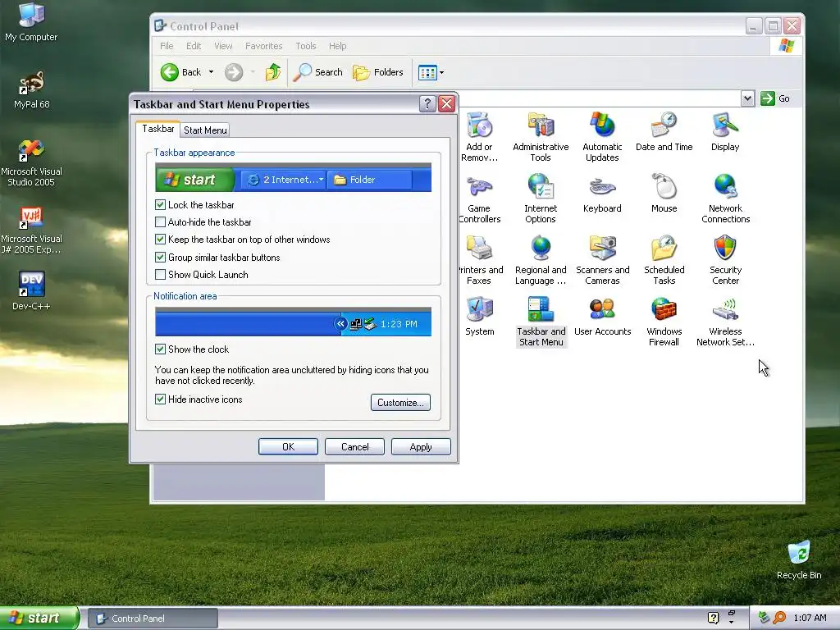
Task: Select the MyPal 68 desktop icon
Action: point(32,89)
